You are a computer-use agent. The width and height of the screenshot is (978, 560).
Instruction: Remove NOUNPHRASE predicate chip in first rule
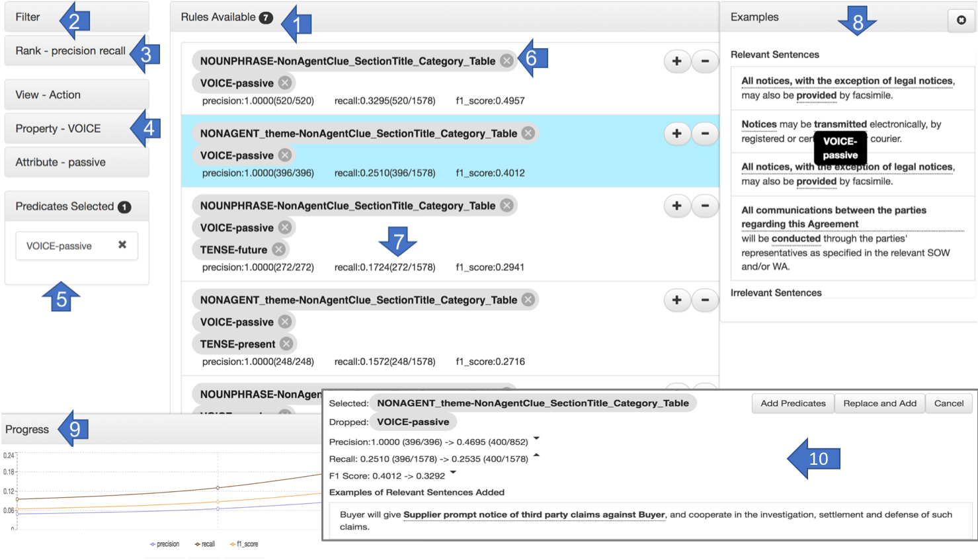click(x=507, y=61)
